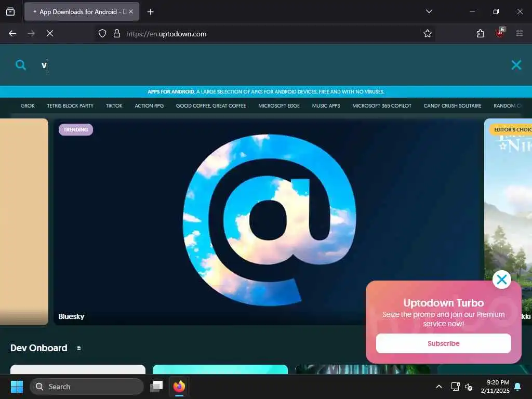The height and width of the screenshot is (399, 532).
Task: Open the Extensions puzzle icon
Action: [x=480, y=33]
